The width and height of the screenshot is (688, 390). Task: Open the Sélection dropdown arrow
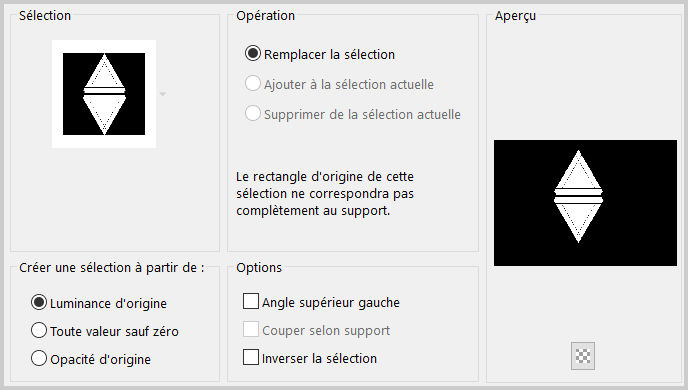pos(163,94)
